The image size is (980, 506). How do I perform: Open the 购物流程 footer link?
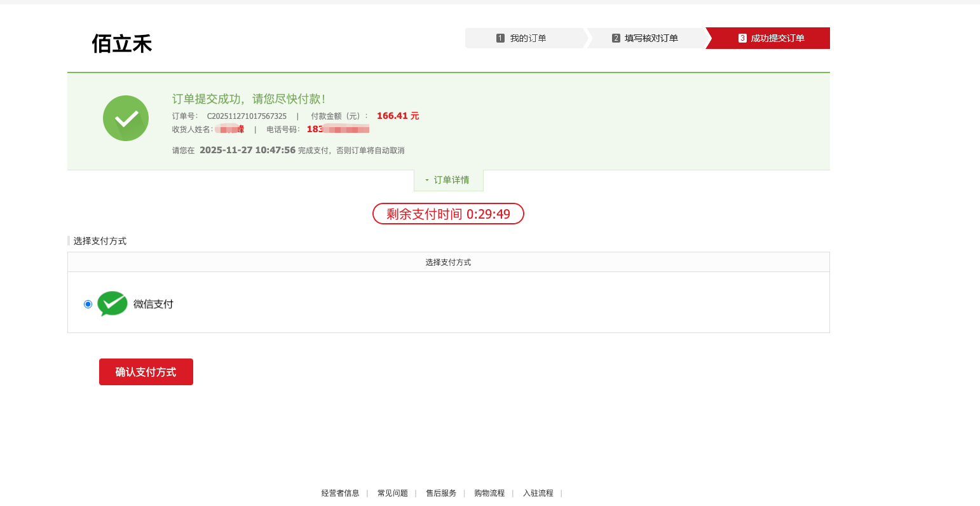[489, 493]
